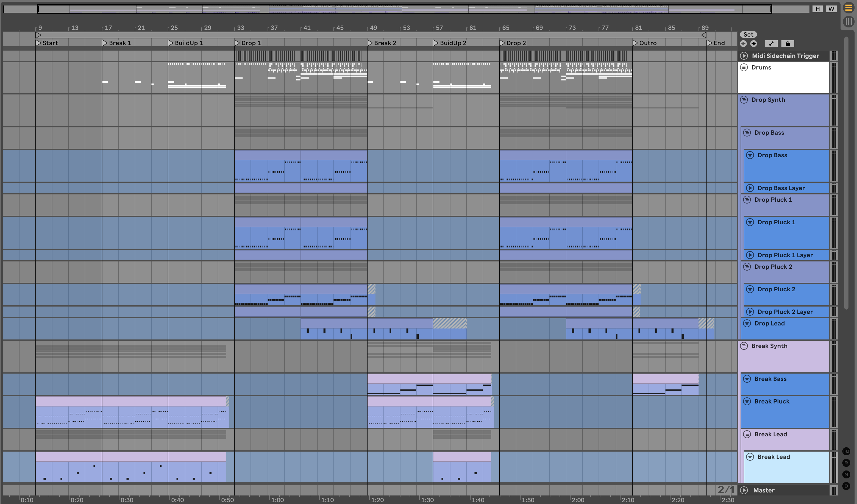This screenshot has height=504, width=857.
Task: Jump to the previous locator arrow
Action: [x=743, y=44]
